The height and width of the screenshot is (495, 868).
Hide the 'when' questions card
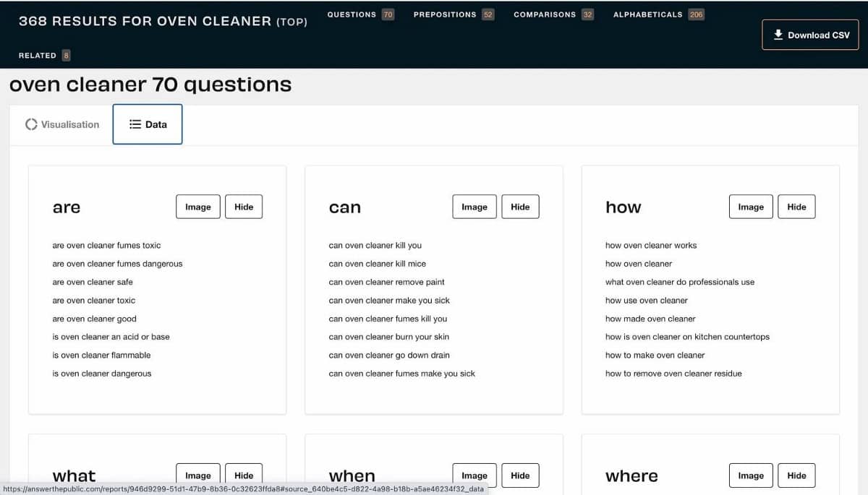coord(520,475)
